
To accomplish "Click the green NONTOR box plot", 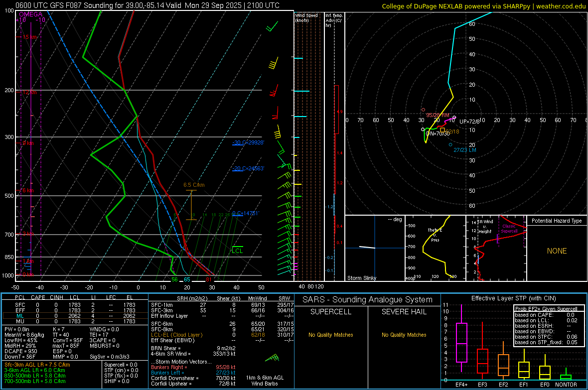I will (x=566, y=375).
